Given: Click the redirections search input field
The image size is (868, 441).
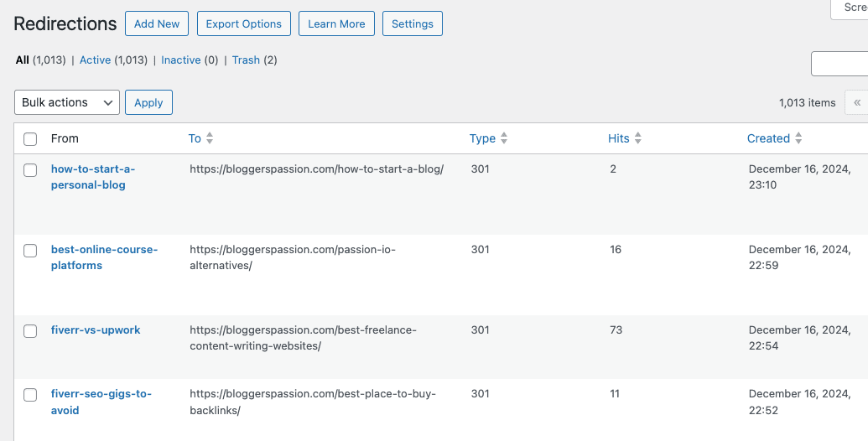Looking at the screenshot, I should 839,64.
